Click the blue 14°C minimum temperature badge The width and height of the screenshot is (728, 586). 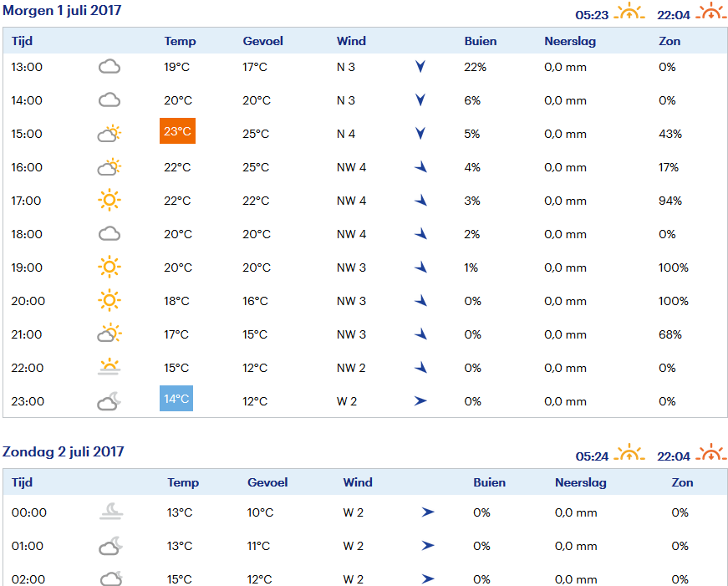click(176, 399)
